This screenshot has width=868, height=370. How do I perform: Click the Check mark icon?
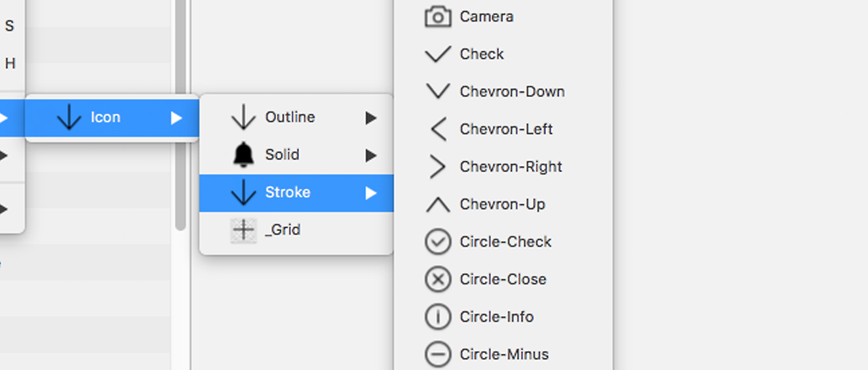point(438,54)
